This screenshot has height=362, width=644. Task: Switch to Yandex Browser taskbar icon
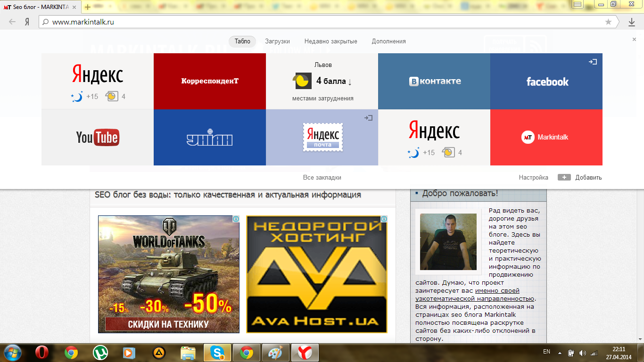(305, 353)
